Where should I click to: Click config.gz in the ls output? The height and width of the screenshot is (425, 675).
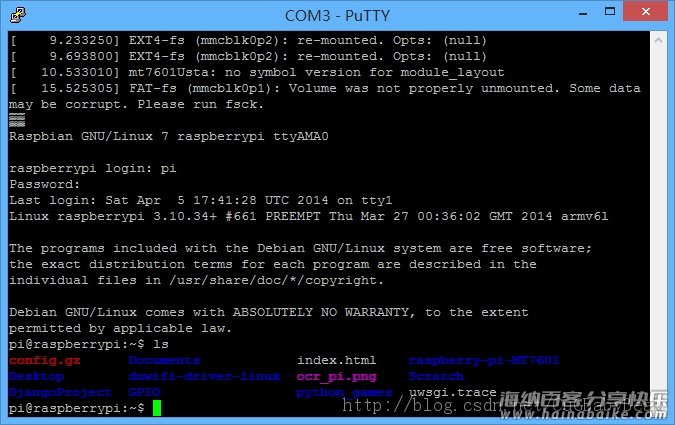(x=45, y=360)
